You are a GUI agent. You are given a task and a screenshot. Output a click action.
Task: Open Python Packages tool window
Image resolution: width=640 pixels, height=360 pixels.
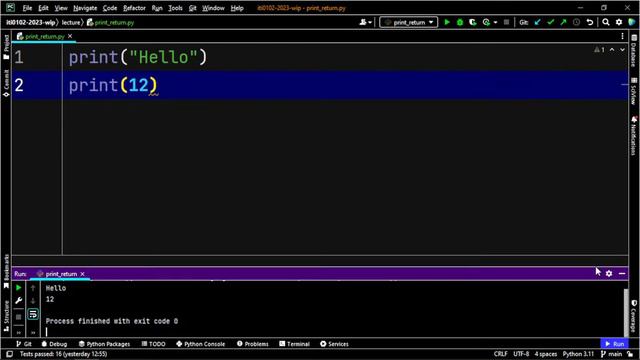coord(104,344)
